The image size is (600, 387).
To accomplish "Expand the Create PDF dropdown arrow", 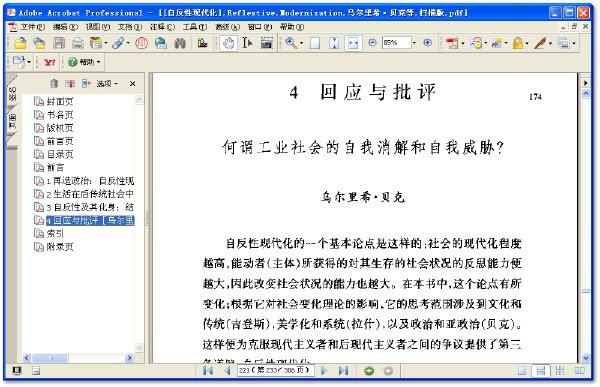I will (x=463, y=43).
